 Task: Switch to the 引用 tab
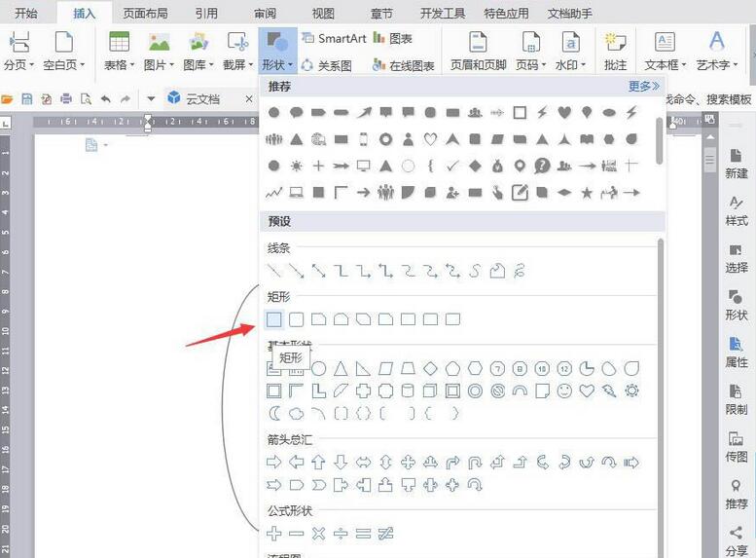tap(206, 13)
